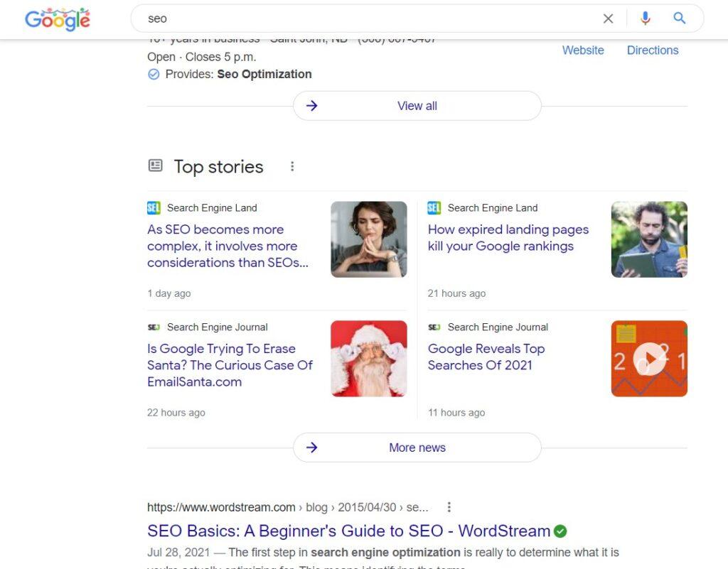The image size is (728, 569).
Task: Click the man with tablet thumbnail
Action: 649,239
